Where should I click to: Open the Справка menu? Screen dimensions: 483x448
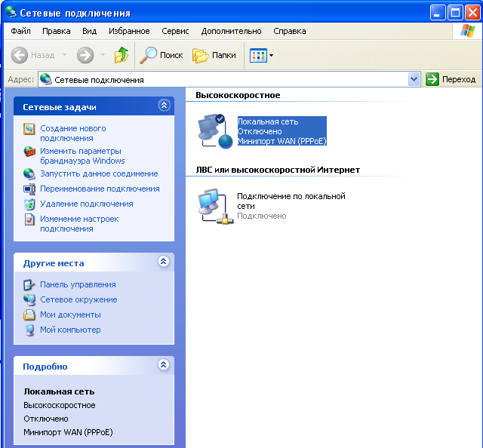click(x=290, y=31)
